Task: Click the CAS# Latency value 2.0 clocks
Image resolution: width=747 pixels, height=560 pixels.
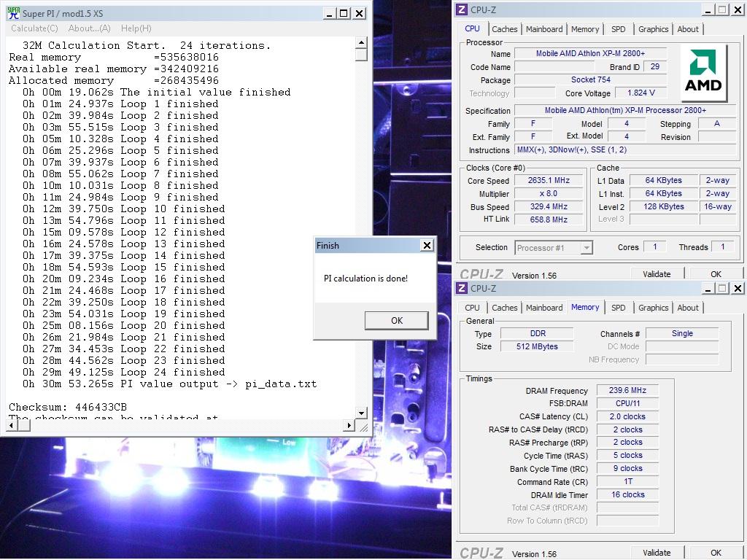Action: (627, 416)
